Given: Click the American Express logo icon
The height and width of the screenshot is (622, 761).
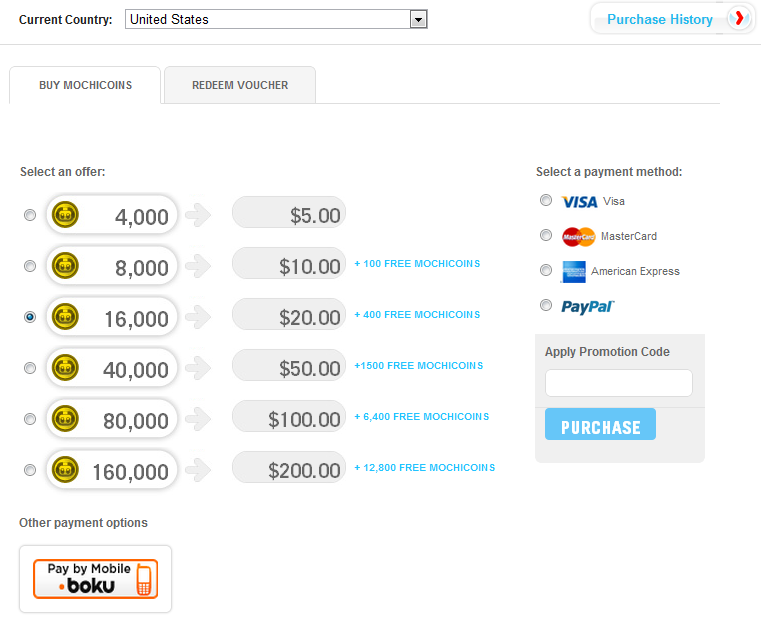Looking at the screenshot, I should pos(574,271).
